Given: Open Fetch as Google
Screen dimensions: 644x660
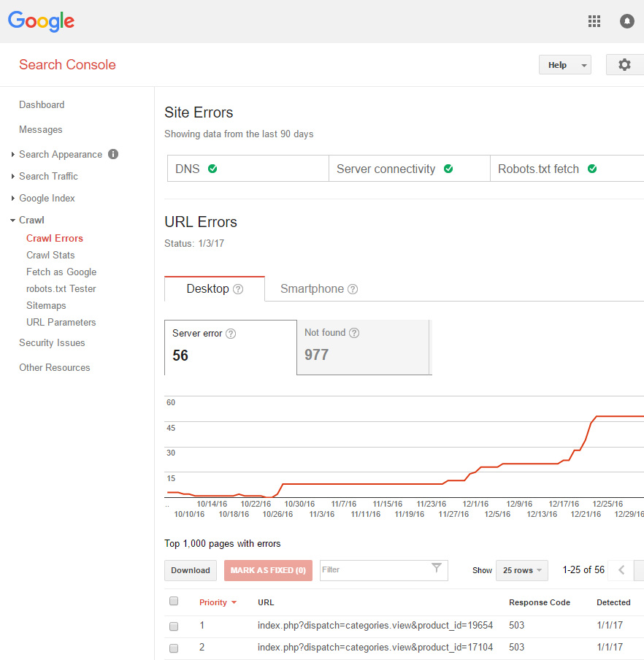Looking at the screenshot, I should coord(61,272).
